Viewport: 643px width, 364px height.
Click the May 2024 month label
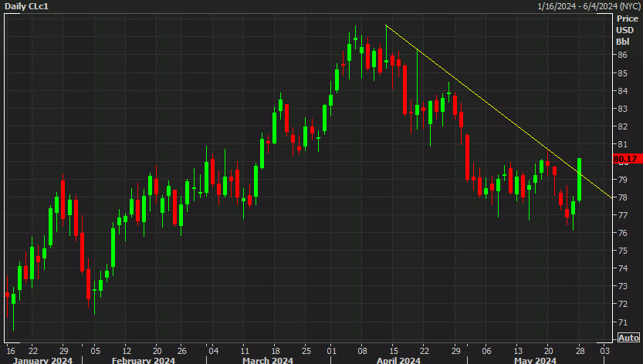(x=535, y=360)
